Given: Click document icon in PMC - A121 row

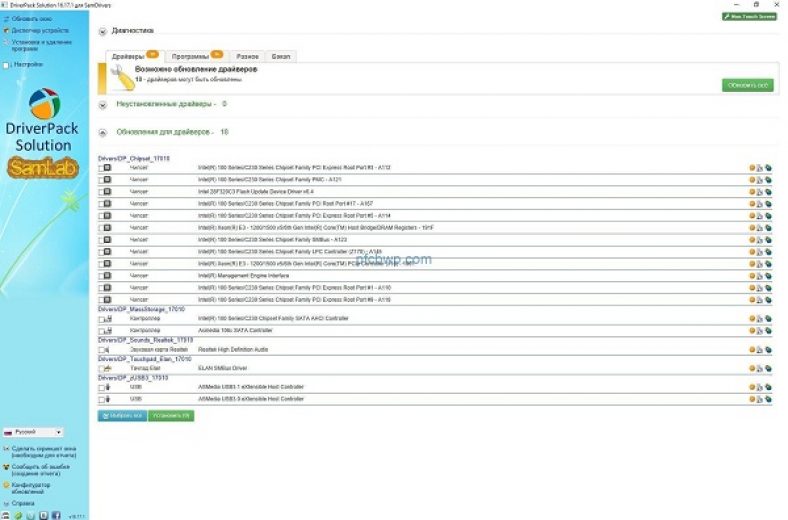Looking at the screenshot, I should coord(760,180).
